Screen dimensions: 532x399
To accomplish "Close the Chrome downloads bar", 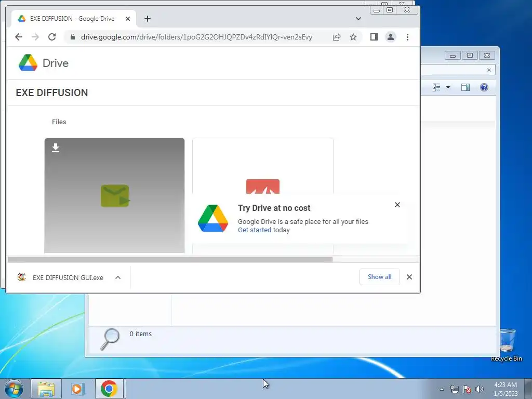I will click(409, 277).
